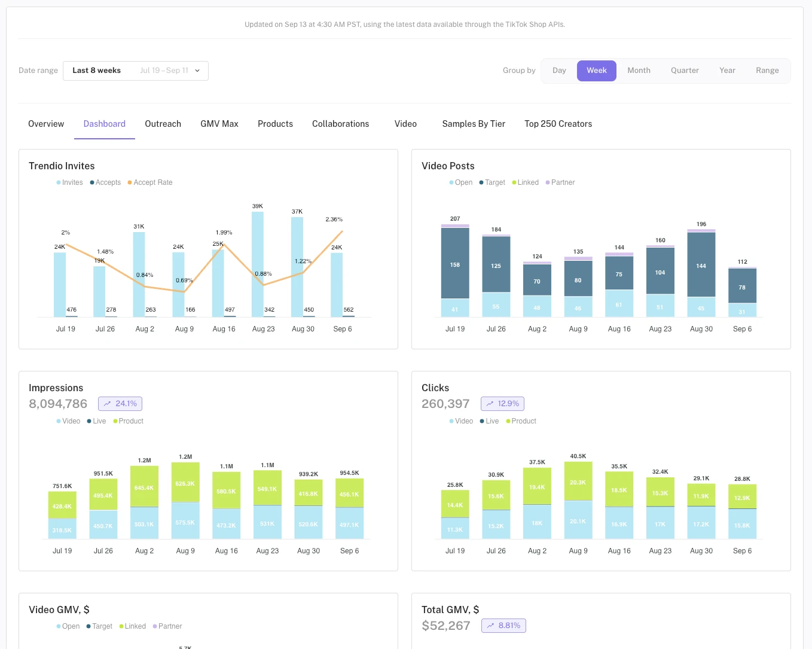Click the 31K Invites bar for Aug 2

pyautogui.click(x=139, y=275)
